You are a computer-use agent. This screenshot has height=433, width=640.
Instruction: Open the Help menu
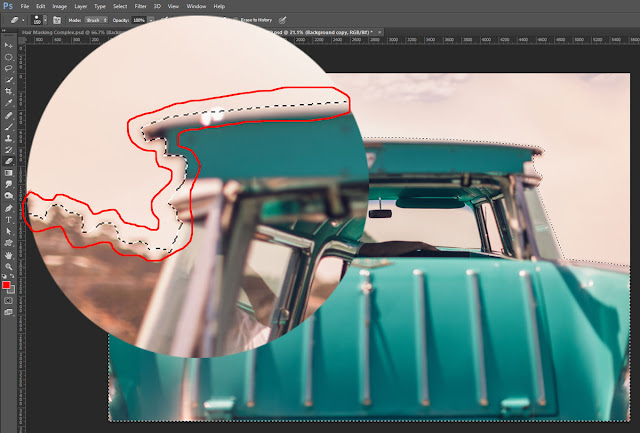219,7
